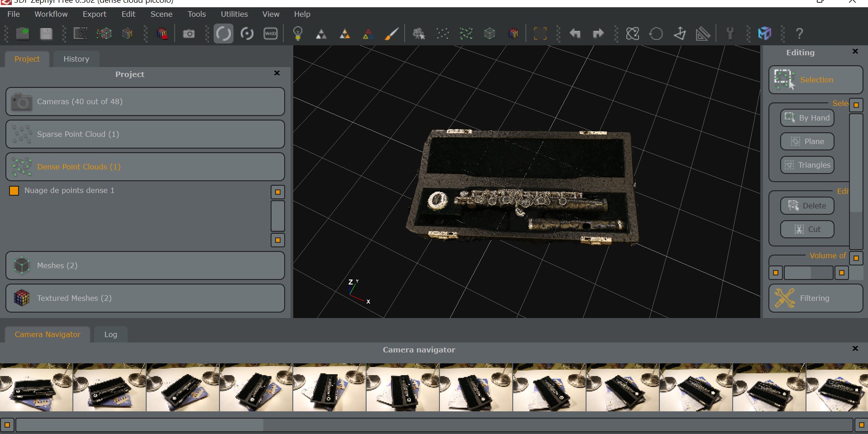Click the Delete button in Editing panel
The image size is (868, 434).
(807, 206)
